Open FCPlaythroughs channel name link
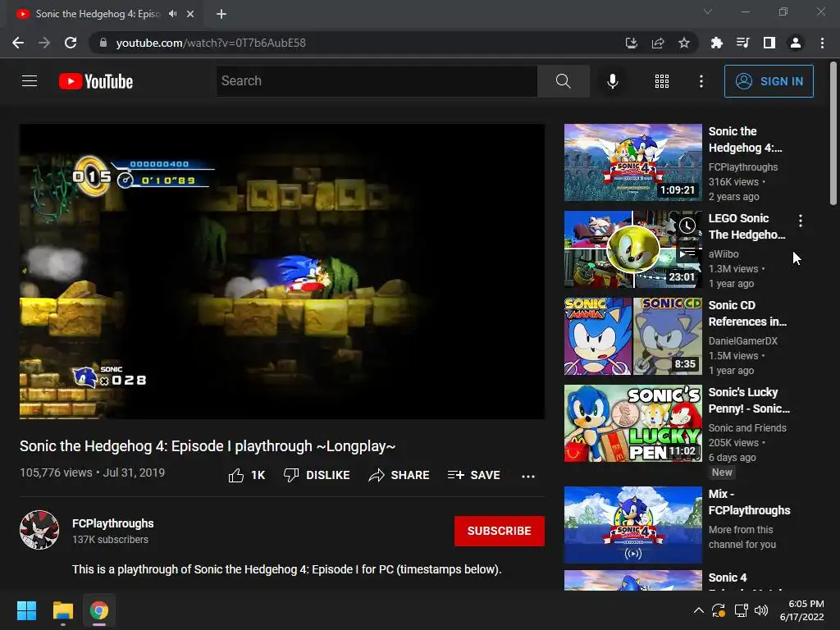The height and width of the screenshot is (630, 840). pyautogui.click(x=113, y=523)
